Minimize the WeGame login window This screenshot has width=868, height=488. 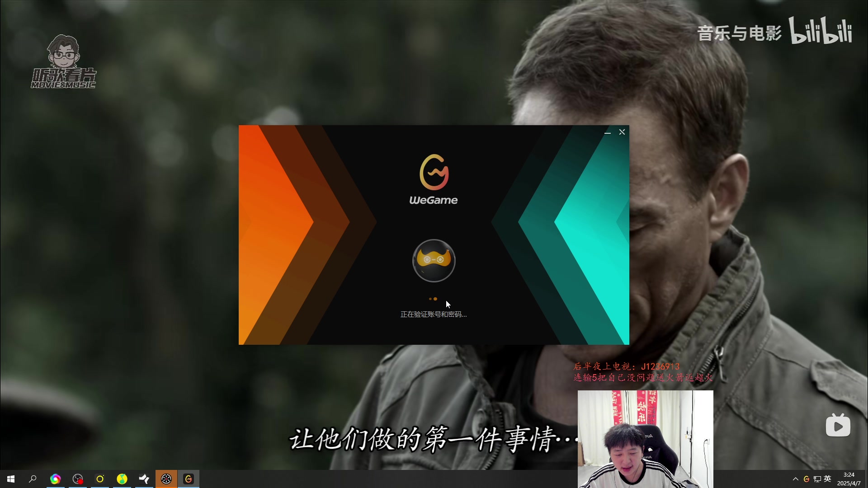[x=608, y=132]
